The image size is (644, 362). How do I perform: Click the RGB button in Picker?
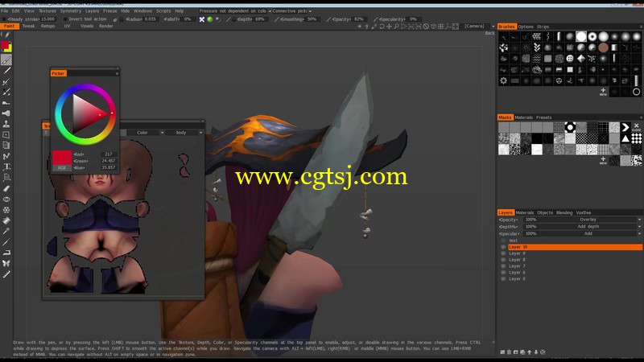click(62, 168)
